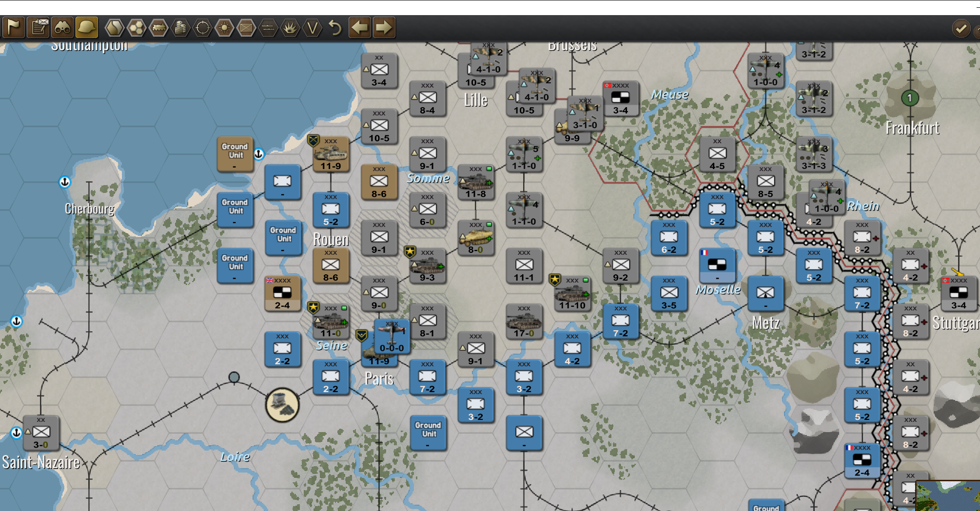Select the 17-0 tank unit counter
This screenshot has height=511, width=980.
point(524,321)
